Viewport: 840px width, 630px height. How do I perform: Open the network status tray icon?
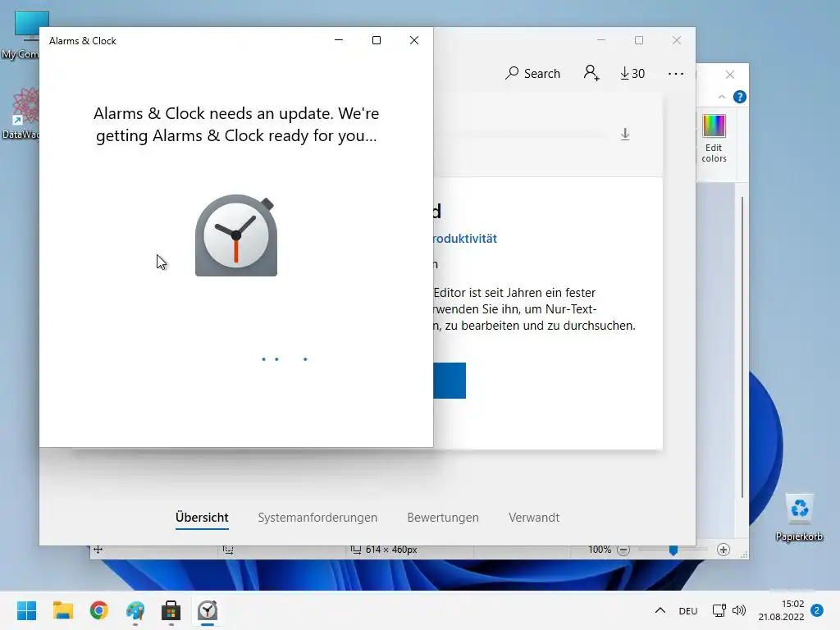coord(719,610)
